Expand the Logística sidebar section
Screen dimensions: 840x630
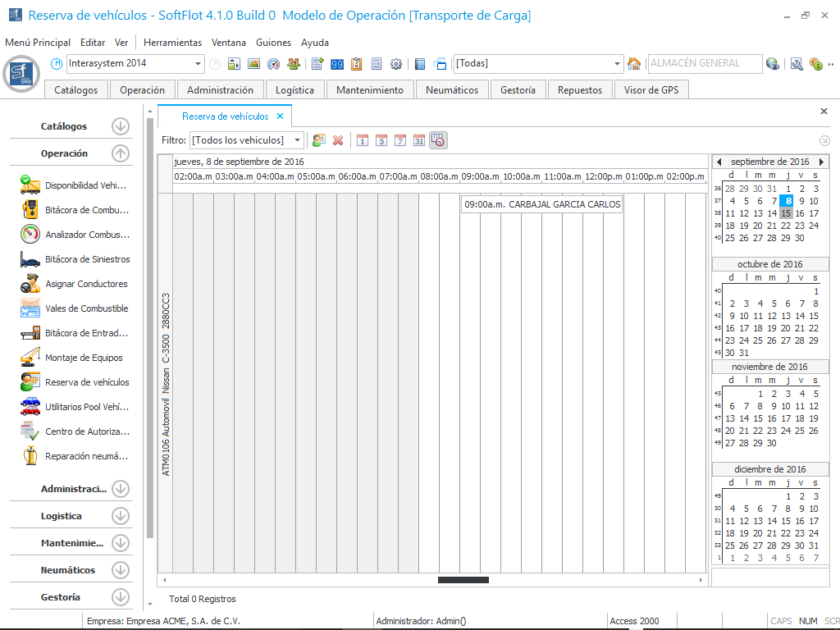(121, 516)
